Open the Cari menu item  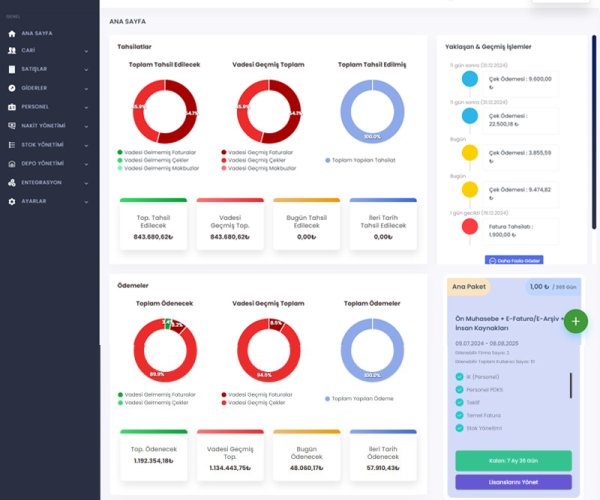[x=50, y=50]
